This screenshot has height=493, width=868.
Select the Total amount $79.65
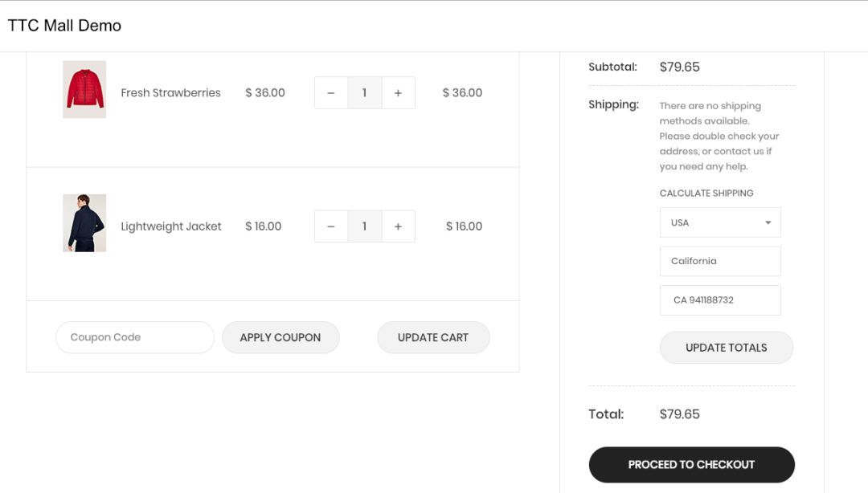click(680, 414)
